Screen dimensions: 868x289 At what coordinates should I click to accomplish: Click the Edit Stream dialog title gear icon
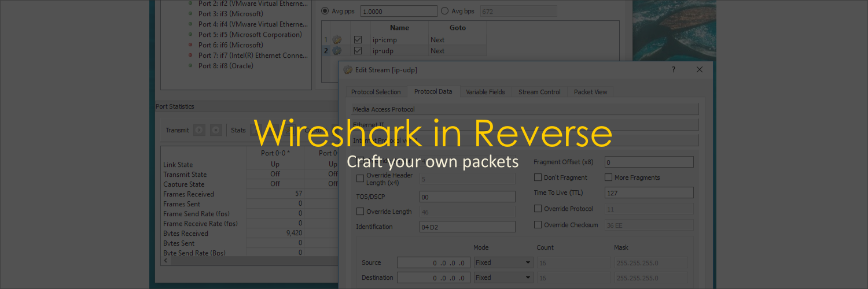tap(348, 69)
